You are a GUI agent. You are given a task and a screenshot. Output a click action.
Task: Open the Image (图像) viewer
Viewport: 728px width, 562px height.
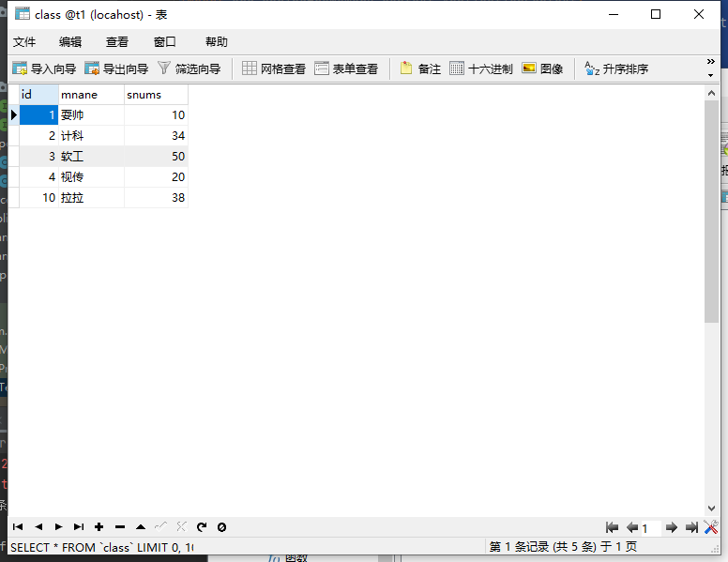(542, 68)
